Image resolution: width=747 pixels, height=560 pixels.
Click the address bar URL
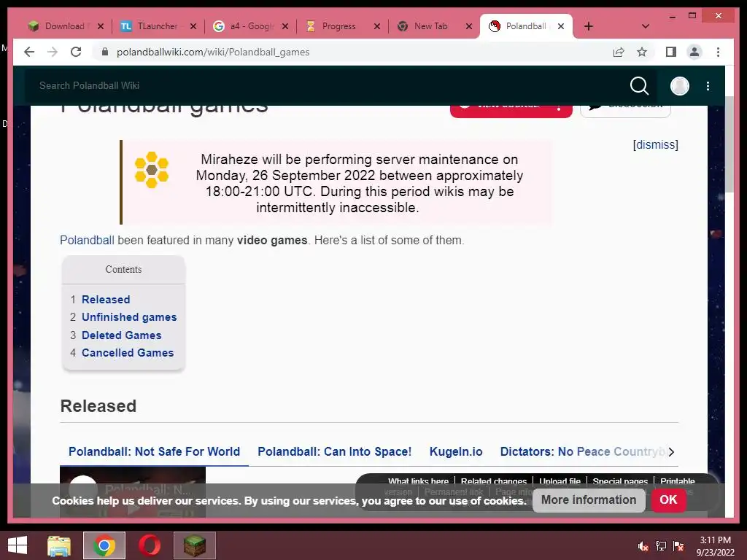click(213, 52)
